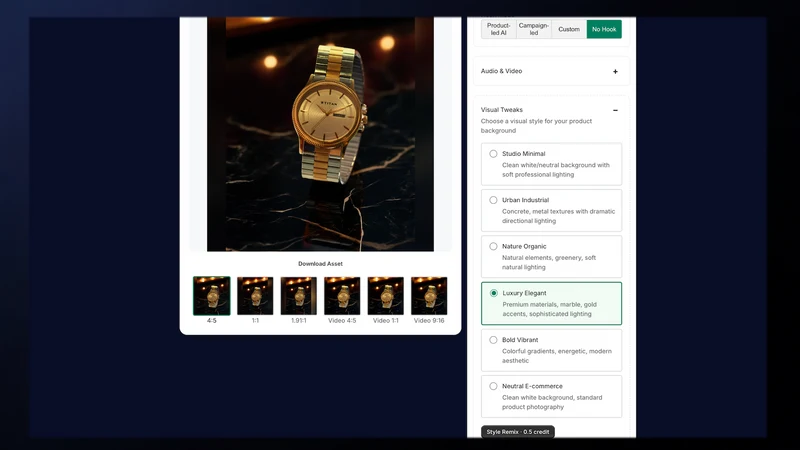Select the Urban Industrial style radio
This screenshot has height=450, width=800.
(493, 200)
